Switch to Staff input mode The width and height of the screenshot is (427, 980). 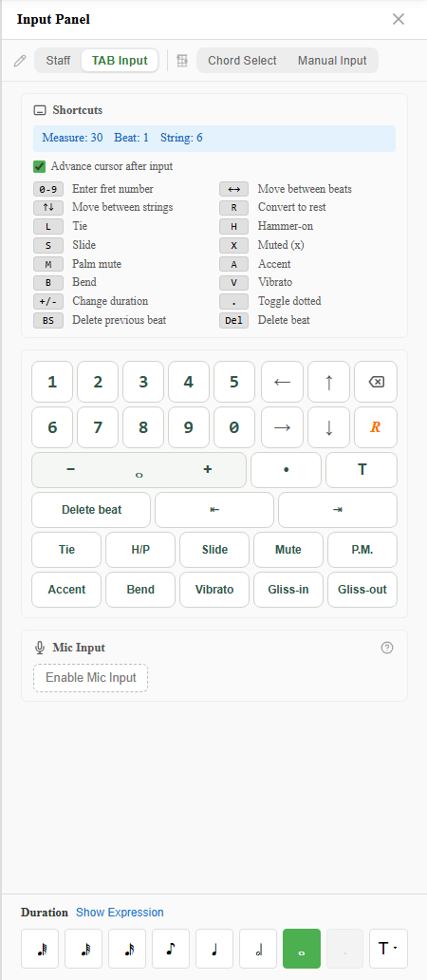coord(58,61)
